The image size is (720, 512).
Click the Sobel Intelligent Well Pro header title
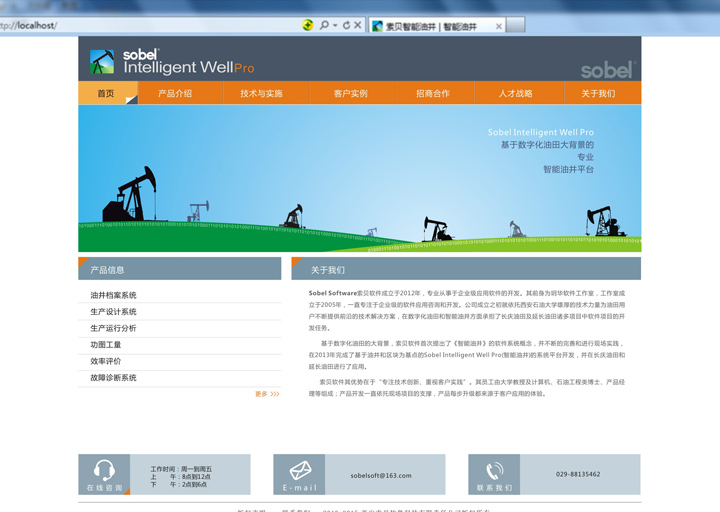pos(188,62)
